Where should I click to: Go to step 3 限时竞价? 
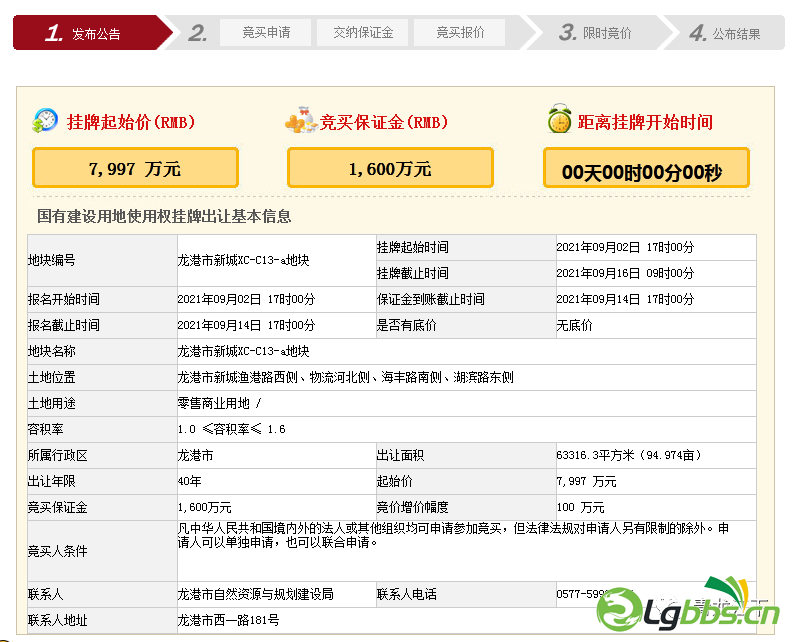click(596, 33)
